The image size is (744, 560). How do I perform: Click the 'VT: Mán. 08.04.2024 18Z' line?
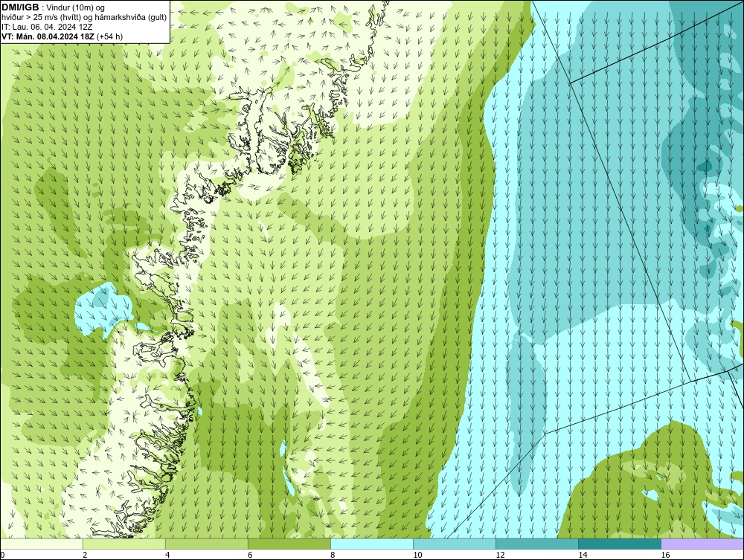tap(47, 36)
